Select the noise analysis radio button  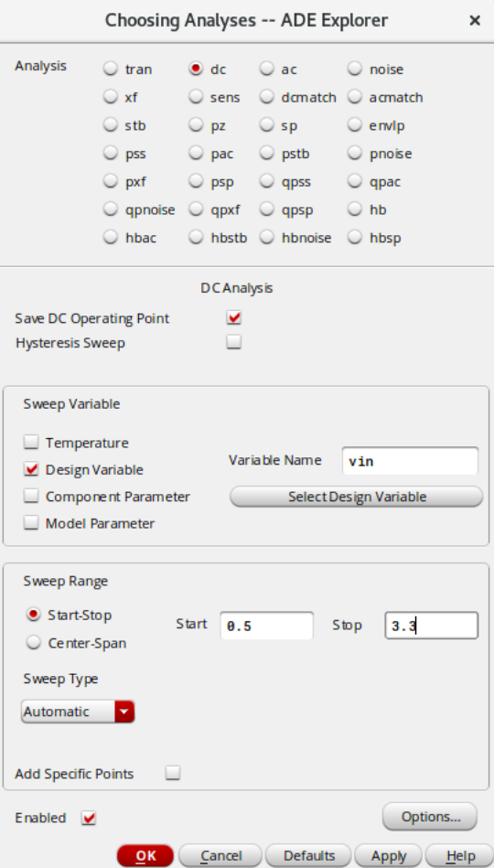coord(355,69)
